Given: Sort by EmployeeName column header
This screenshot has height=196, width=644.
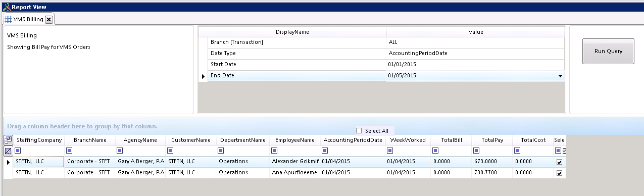Looking at the screenshot, I should pyautogui.click(x=295, y=140).
